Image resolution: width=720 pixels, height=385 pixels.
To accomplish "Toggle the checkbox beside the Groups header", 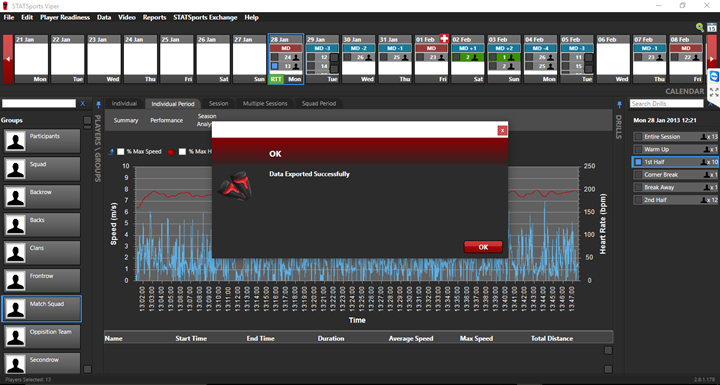I will click(x=87, y=120).
